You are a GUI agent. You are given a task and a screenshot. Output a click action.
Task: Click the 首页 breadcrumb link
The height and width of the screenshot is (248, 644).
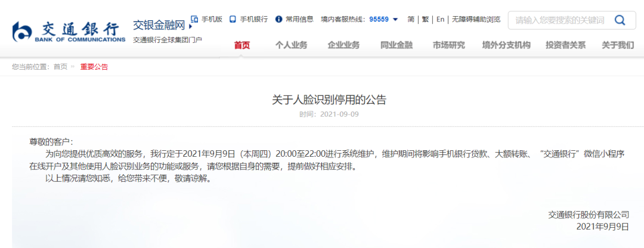(x=60, y=67)
